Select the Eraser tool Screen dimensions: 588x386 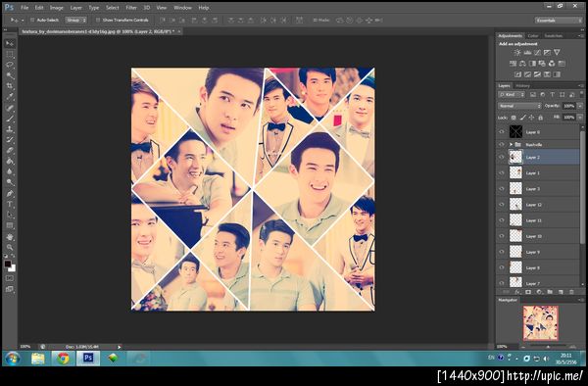(x=10, y=150)
